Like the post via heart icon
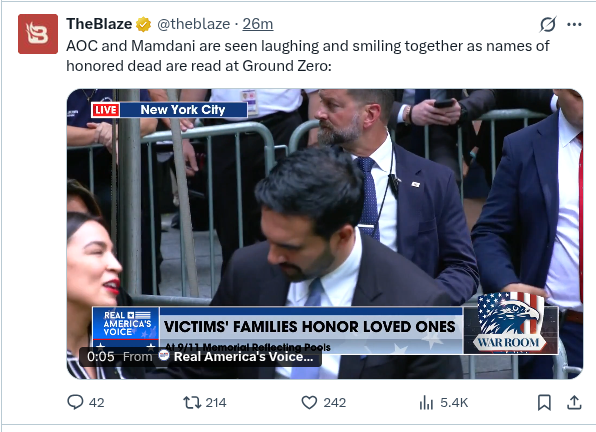The height and width of the screenshot is (432, 596). click(x=309, y=402)
